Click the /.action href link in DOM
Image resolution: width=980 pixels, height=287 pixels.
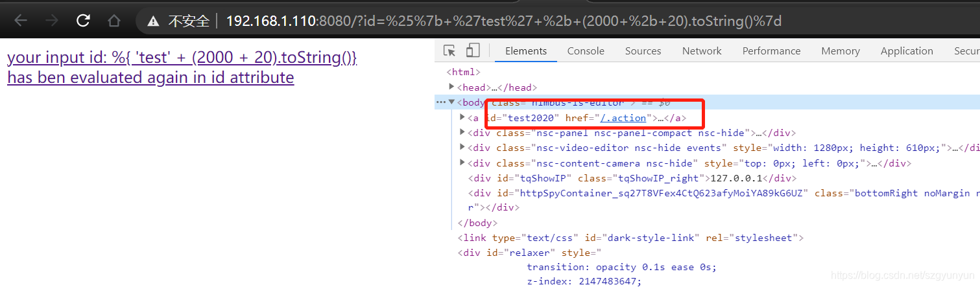click(x=624, y=118)
